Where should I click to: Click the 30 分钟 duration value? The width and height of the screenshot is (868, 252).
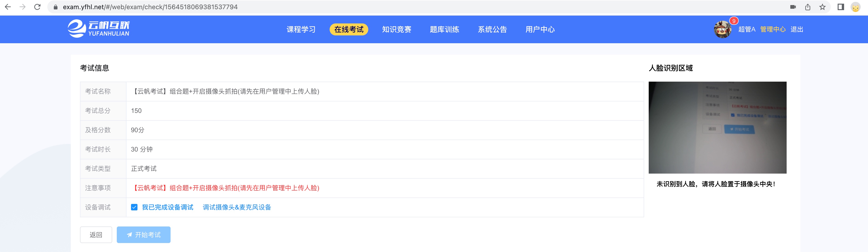click(x=142, y=149)
